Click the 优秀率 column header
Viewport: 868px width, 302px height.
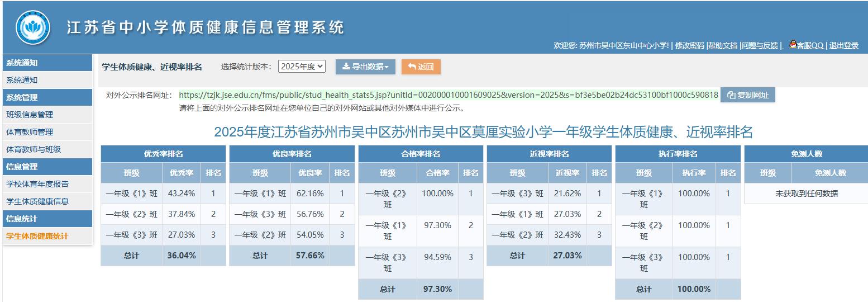182,173
